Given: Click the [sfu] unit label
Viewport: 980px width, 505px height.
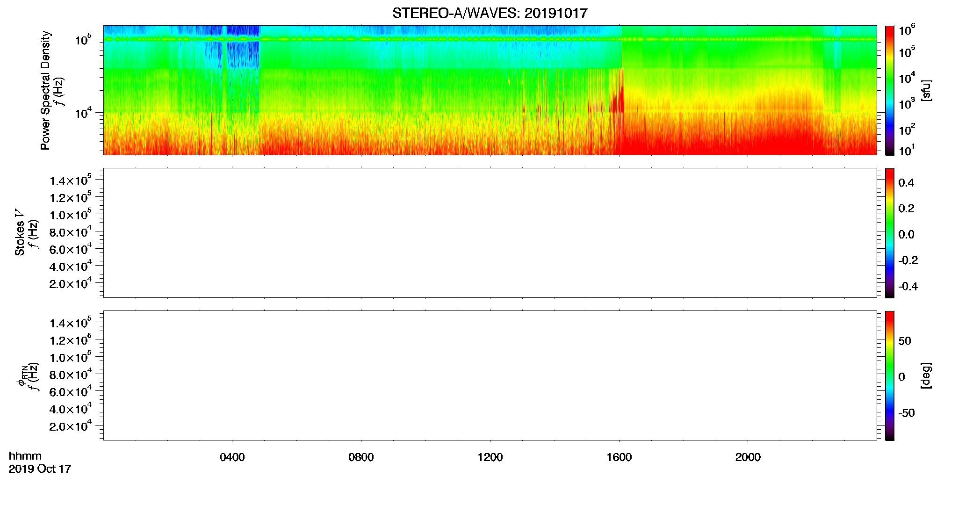Looking at the screenshot, I should pos(926,90).
